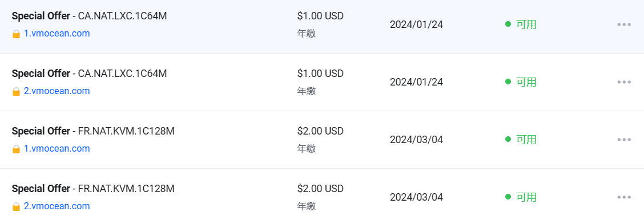644x224 pixels.
Task: Open 2.vmocean.com link under CA.NAT.LXC.1C64M
Action: pyautogui.click(x=57, y=91)
